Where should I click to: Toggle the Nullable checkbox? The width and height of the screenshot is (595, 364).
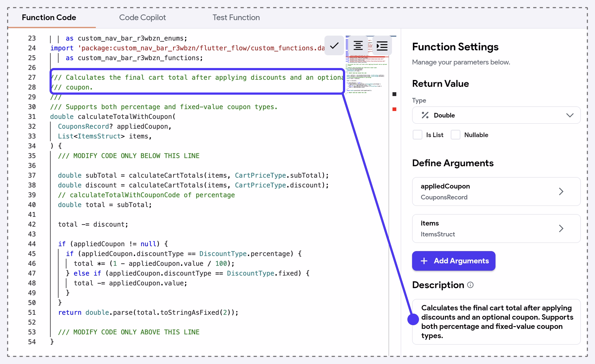pos(455,135)
